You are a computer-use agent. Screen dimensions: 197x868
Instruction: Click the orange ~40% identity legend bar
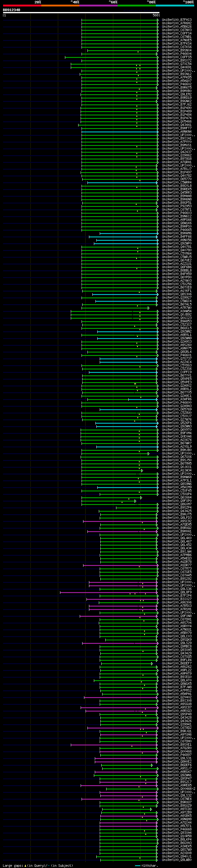tap(60, 6)
